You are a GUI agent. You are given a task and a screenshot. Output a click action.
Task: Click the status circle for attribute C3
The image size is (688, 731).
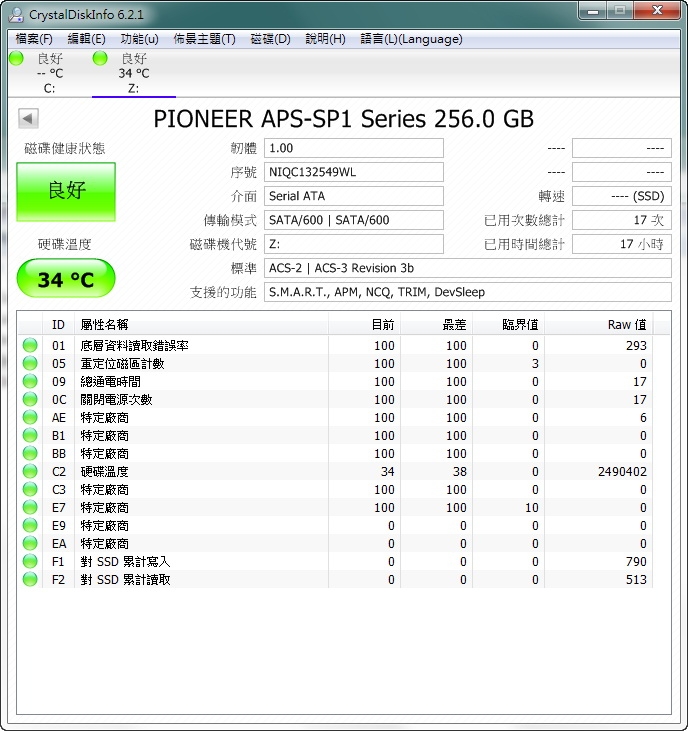30,490
